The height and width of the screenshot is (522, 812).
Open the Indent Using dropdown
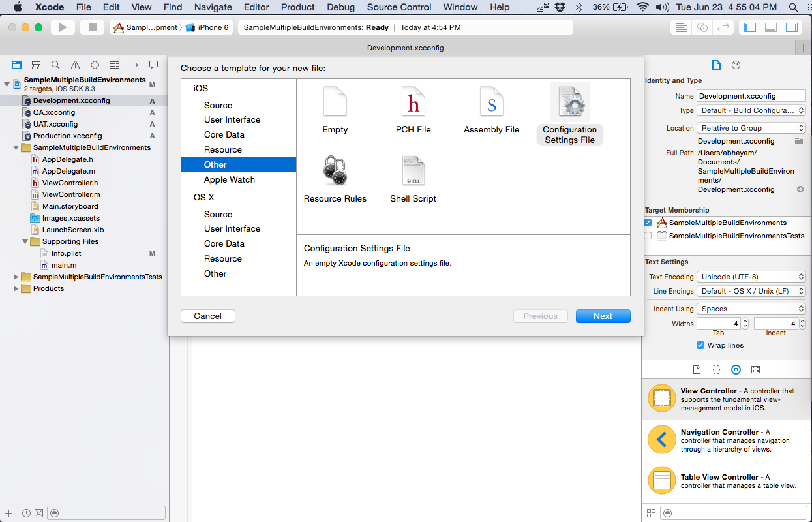point(751,309)
